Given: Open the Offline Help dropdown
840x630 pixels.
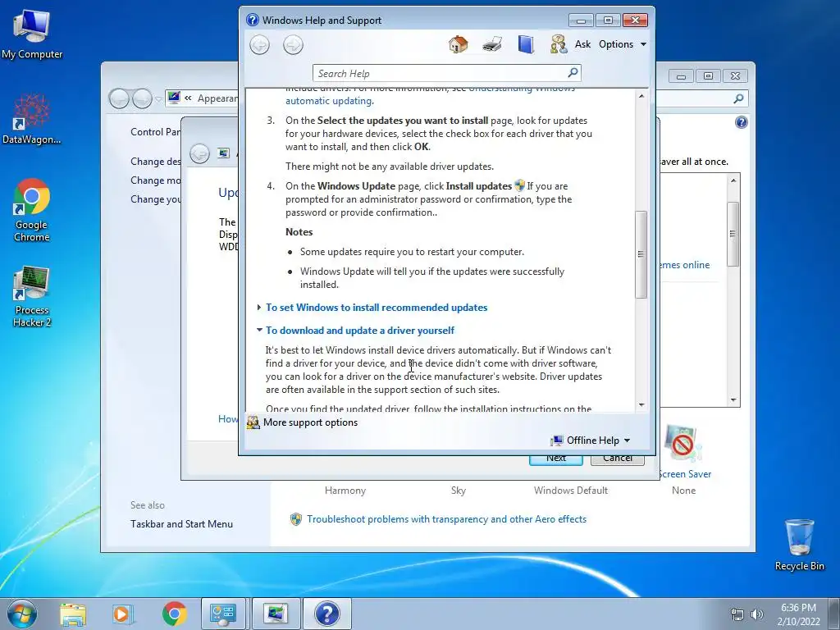Looking at the screenshot, I should [x=591, y=441].
